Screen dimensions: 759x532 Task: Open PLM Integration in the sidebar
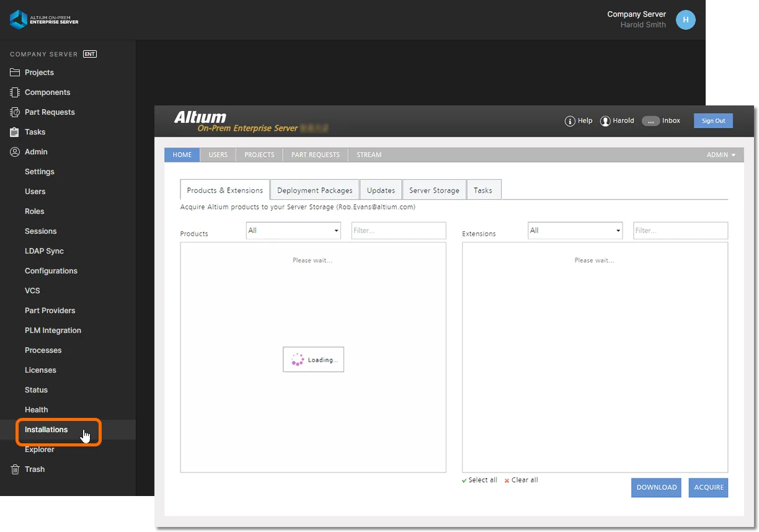pyautogui.click(x=53, y=330)
